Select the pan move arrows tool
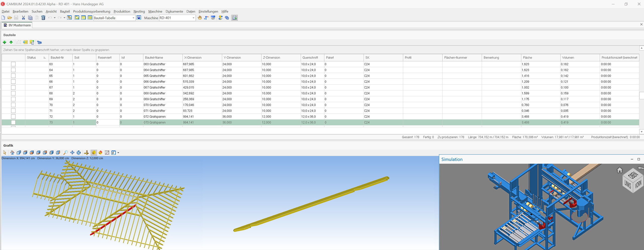This screenshot has height=250, width=644. [x=72, y=152]
